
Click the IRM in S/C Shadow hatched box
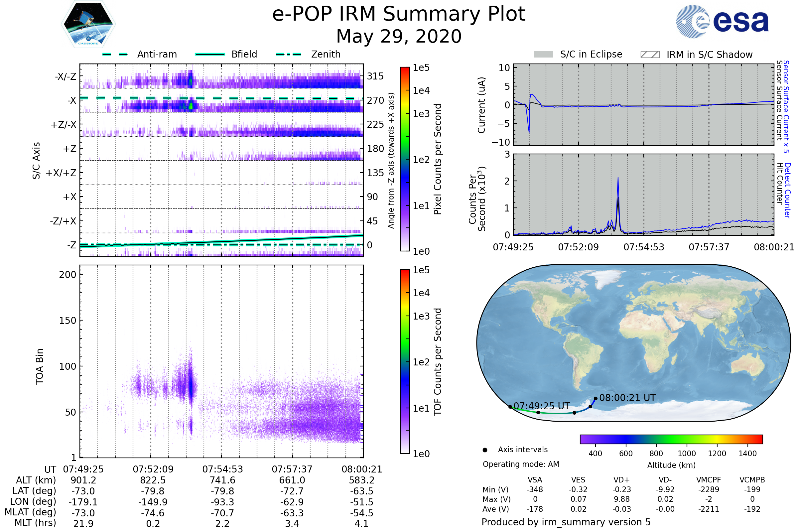pyautogui.click(x=650, y=55)
